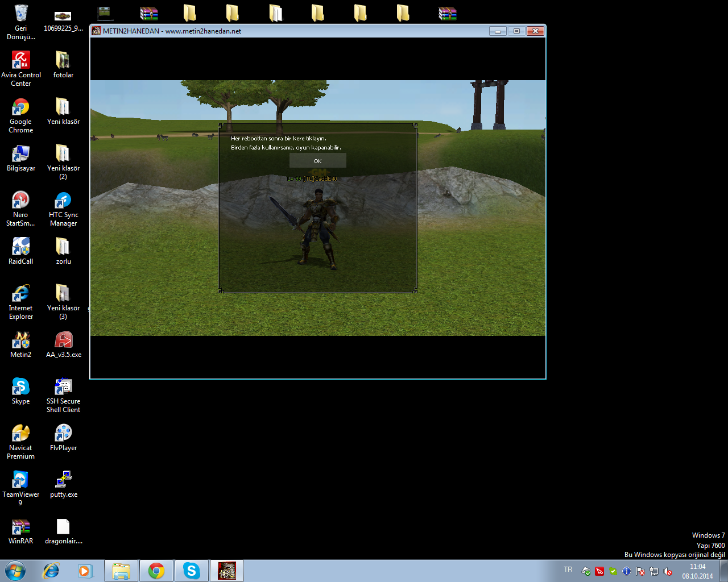This screenshot has height=582, width=728.
Task: Select SSH Secure Shell Client icon
Action: tap(64, 396)
